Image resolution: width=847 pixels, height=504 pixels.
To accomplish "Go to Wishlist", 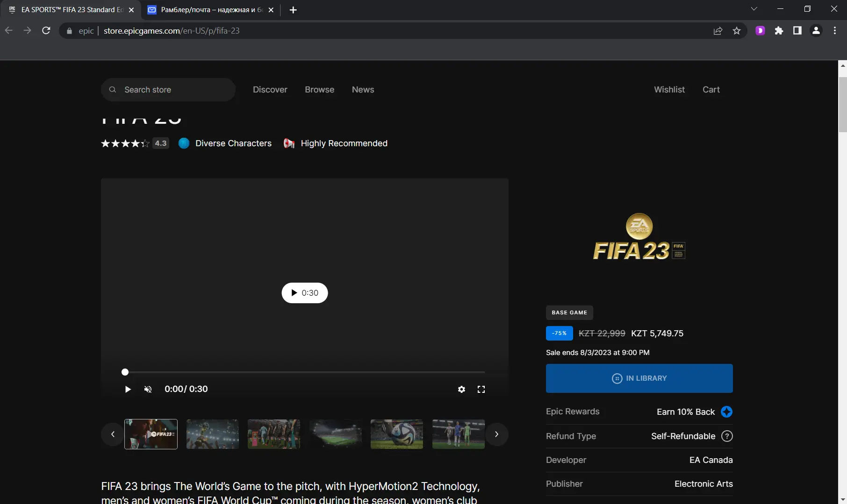I will pos(669,90).
